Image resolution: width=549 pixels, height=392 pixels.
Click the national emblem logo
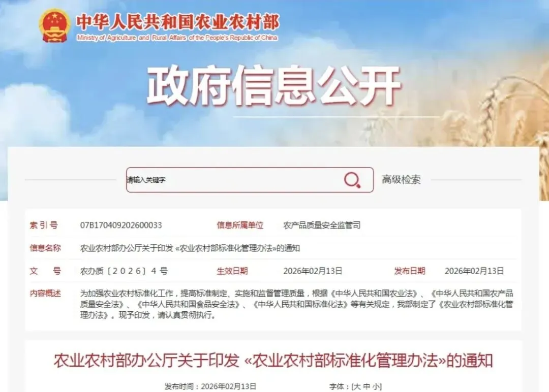pos(54,25)
